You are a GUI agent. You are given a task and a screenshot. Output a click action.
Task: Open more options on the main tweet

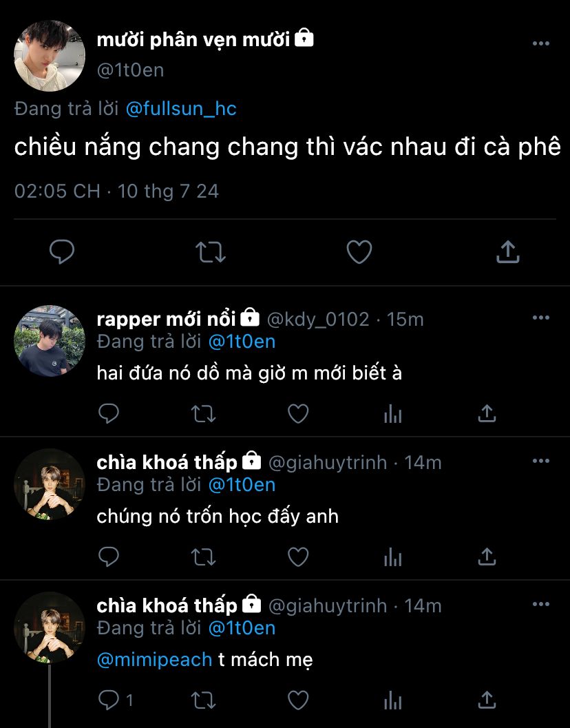[541, 43]
